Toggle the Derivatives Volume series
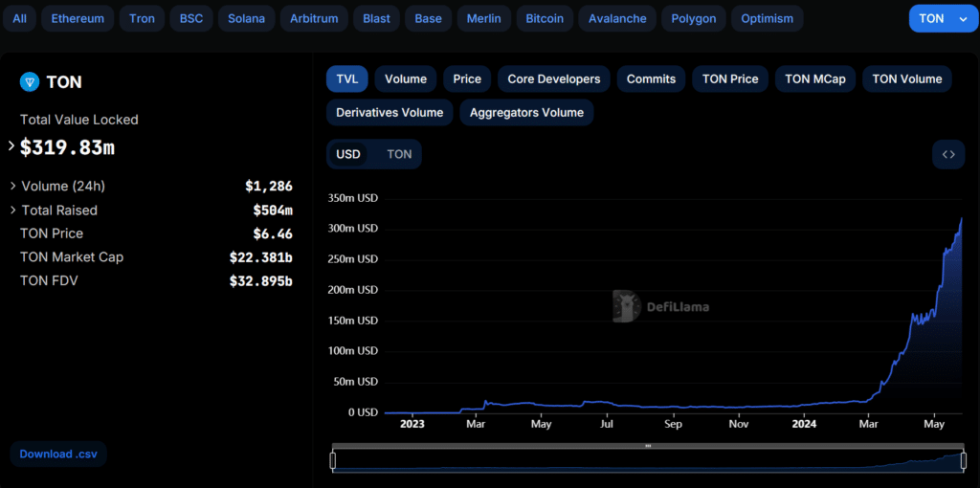This screenshot has height=488, width=980. click(390, 113)
